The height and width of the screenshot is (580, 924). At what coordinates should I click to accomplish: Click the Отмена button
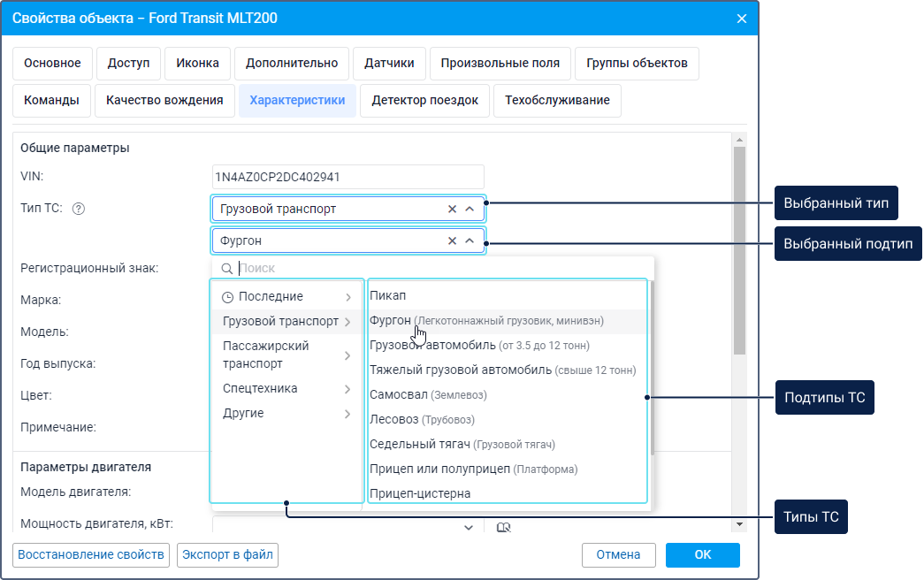[618, 554]
